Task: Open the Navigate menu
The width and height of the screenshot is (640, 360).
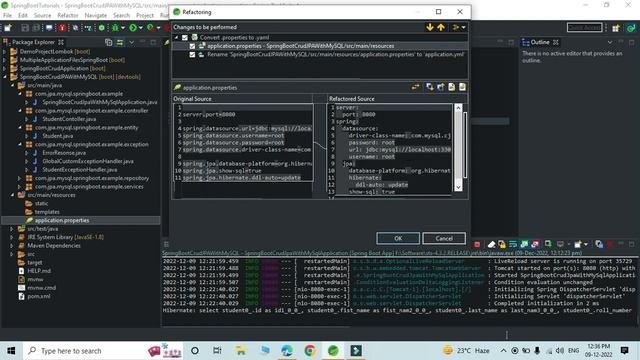Action: coord(96,15)
